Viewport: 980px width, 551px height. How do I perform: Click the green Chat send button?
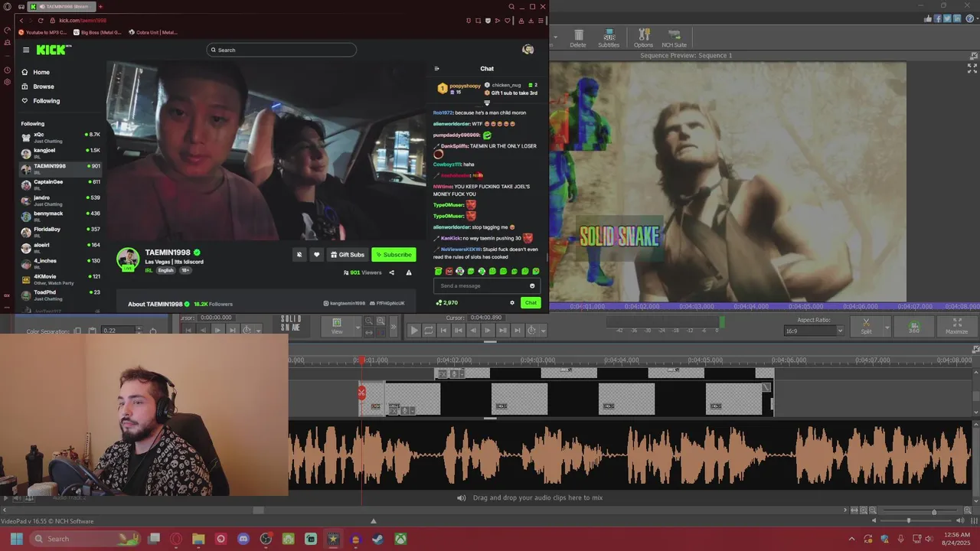(531, 302)
